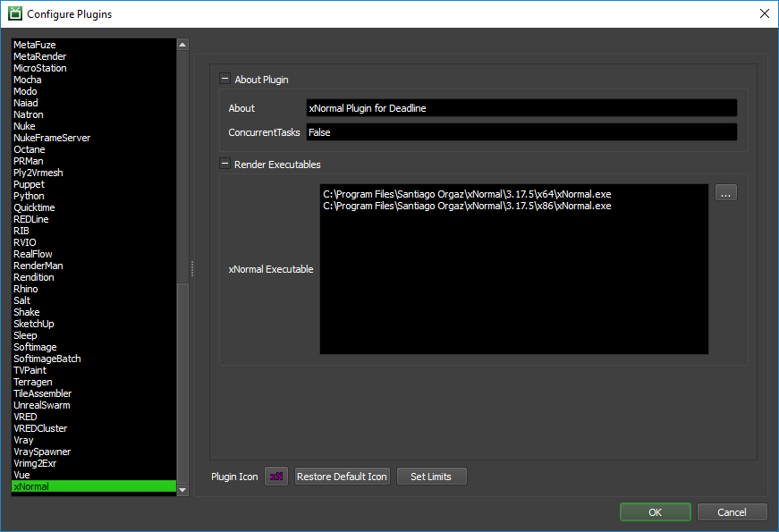Select the Nuke plugin in list
The image size is (779, 532).
[25, 126]
